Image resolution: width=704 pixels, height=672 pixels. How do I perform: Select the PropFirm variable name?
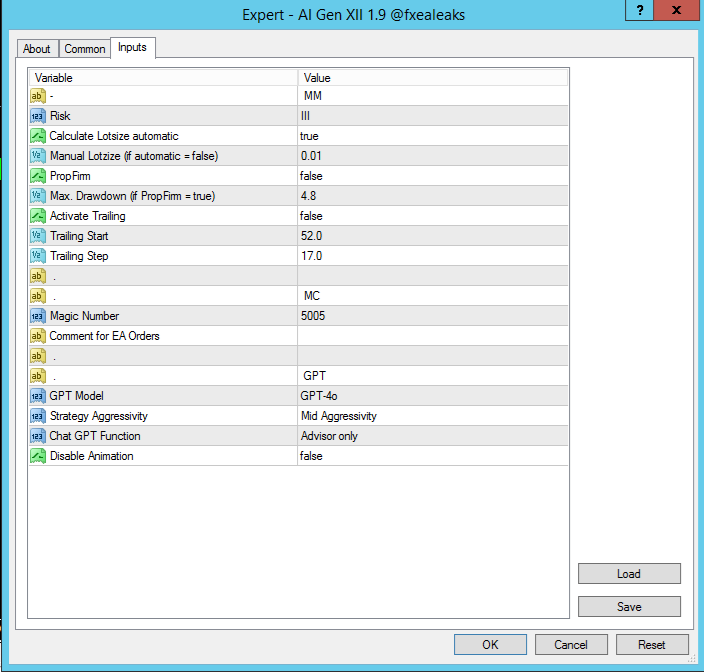pyautogui.click(x=70, y=176)
